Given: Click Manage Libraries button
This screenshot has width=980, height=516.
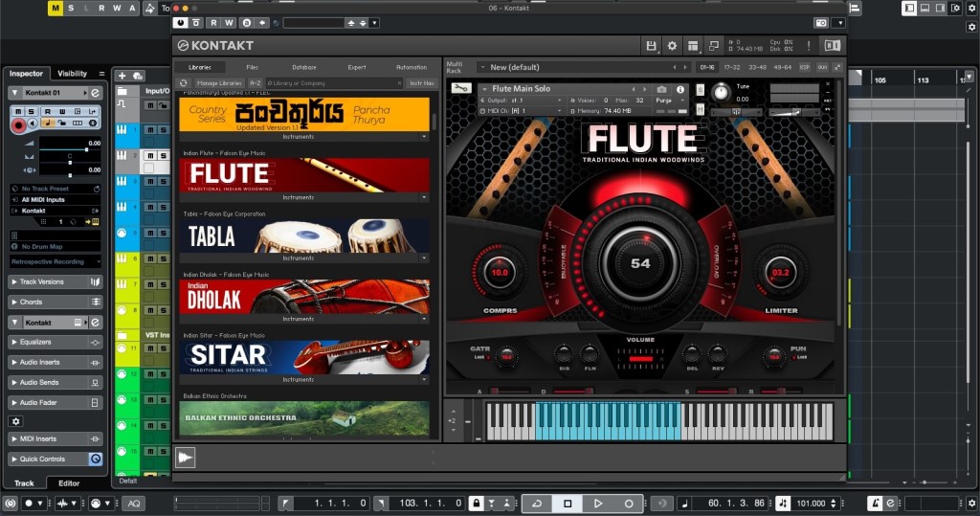Looking at the screenshot, I should point(219,83).
